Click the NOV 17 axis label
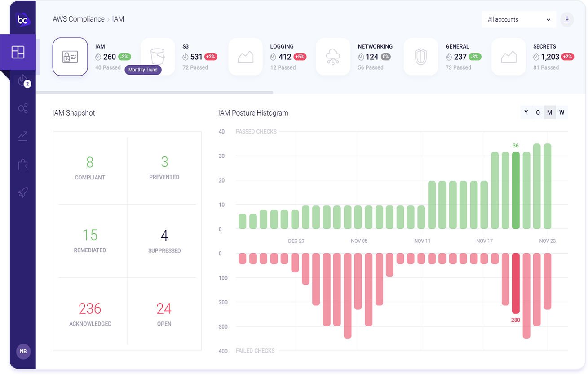This screenshot has width=588, height=375. tap(484, 241)
